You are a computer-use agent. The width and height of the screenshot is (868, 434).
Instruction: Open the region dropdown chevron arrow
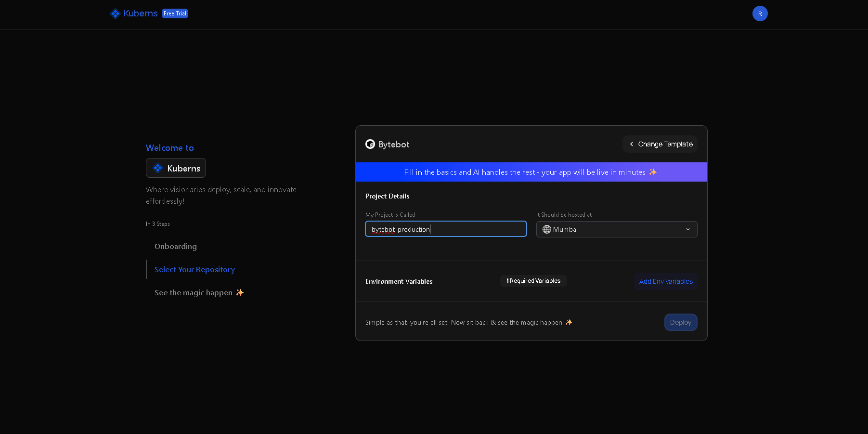(688, 229)
